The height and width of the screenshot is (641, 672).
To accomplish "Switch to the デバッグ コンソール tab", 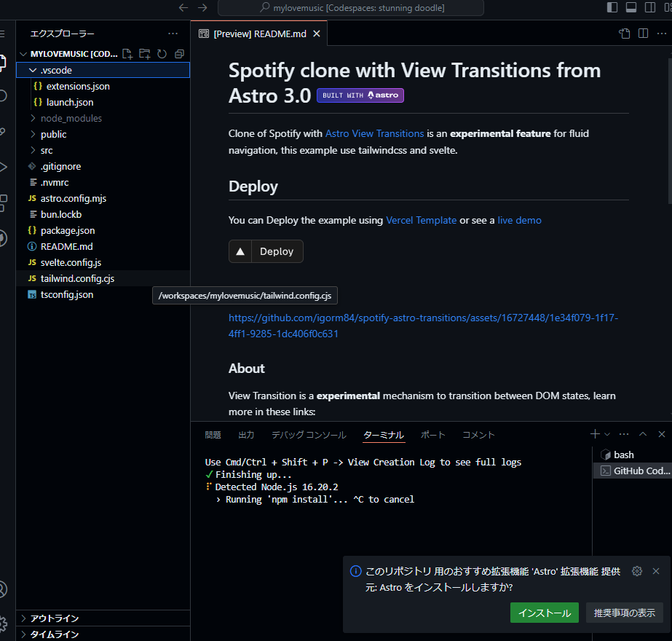I will (309, 435).
